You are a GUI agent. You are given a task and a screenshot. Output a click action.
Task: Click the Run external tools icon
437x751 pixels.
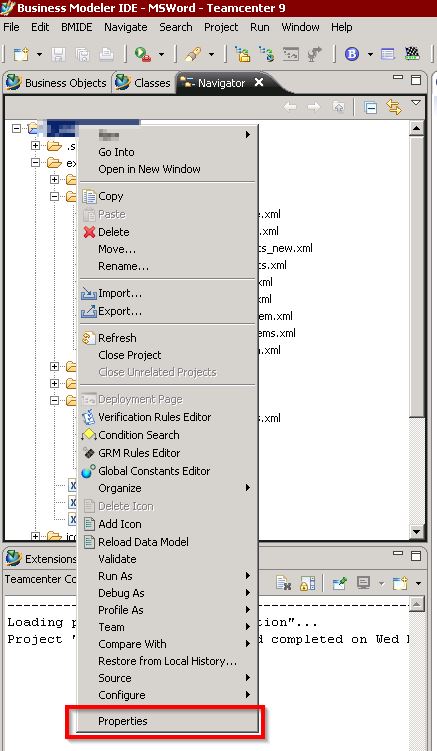tap(142, 54)
